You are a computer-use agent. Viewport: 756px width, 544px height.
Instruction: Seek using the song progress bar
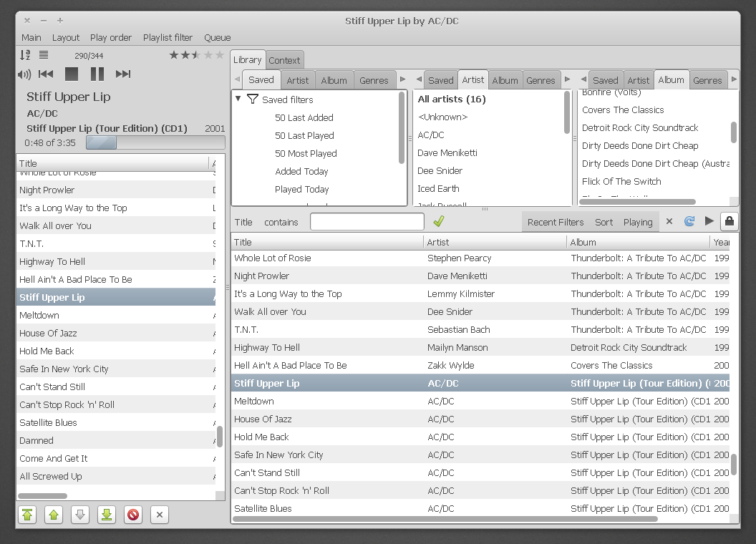tap(155, 142)
